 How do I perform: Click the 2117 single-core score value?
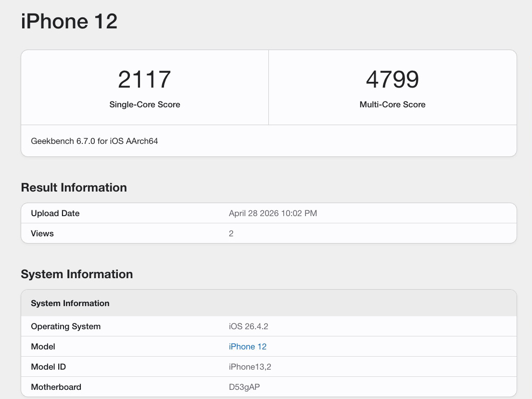(x=144, y=79)
